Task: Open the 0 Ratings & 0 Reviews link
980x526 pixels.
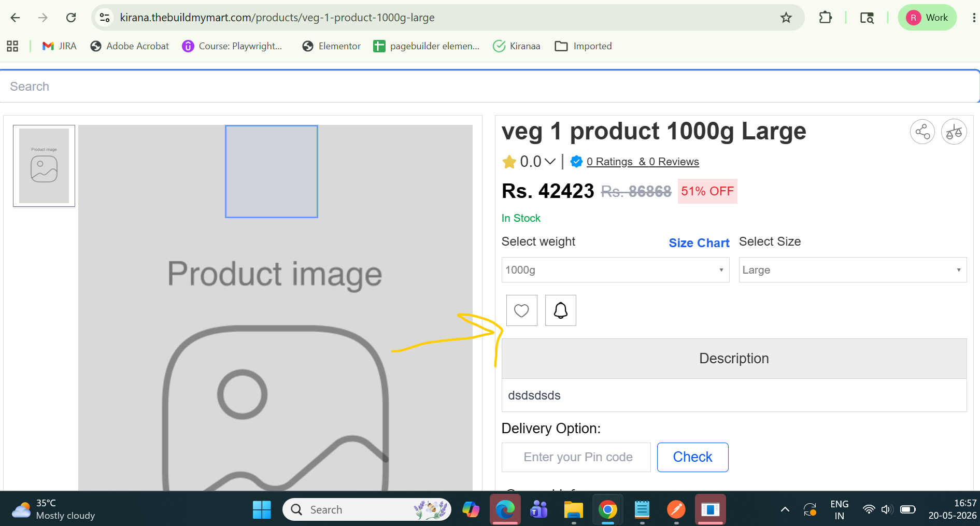Action: (x=643, y=162)
